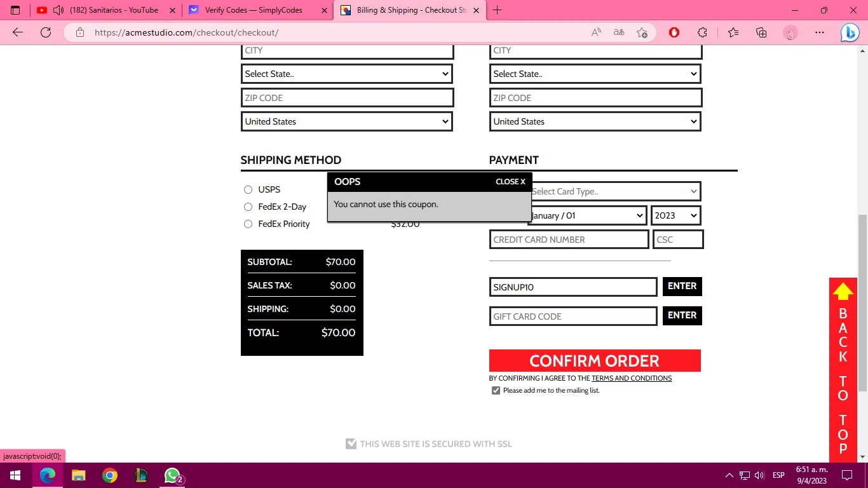Uncheck the mailing list checkbox

click(496, 390)
